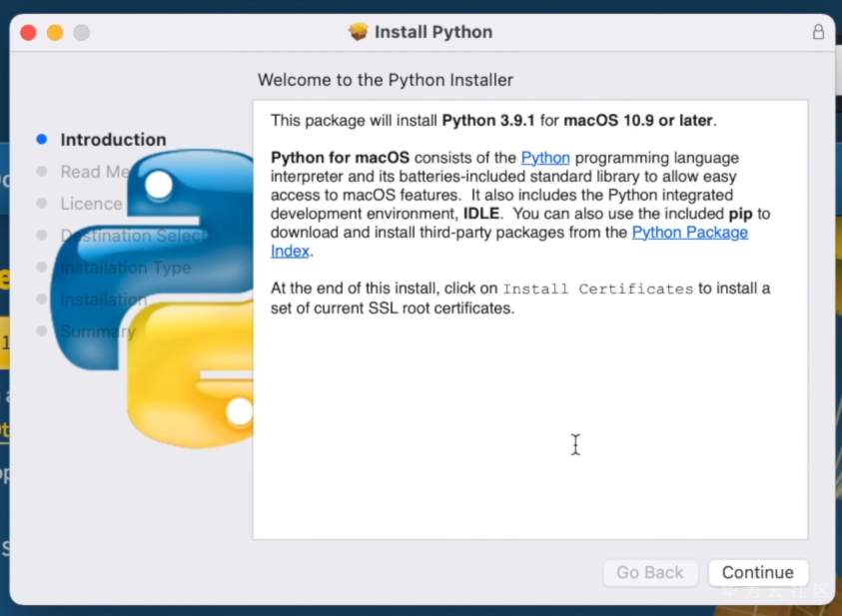Image resolution: width=842 pixels, height=616 pixels.
Task: Select the Licence step
Action: coord(91,204)
